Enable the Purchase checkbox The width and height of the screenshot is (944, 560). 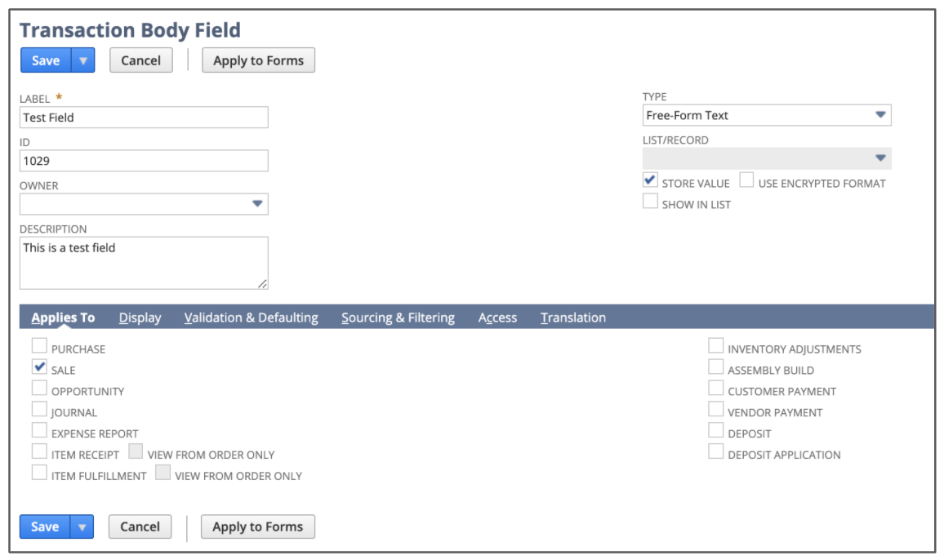39,346
